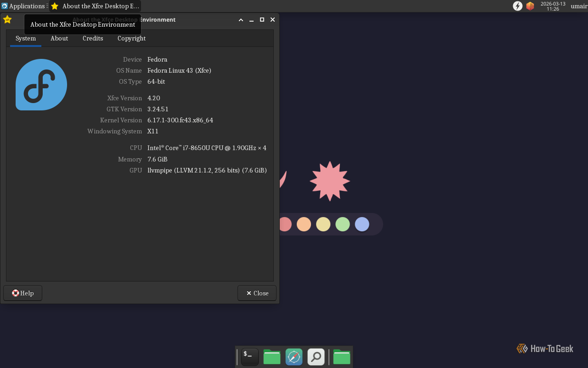Viewport: 588px width, 368px height.
Task: Switch to the System tab
Action: [26, 39]
